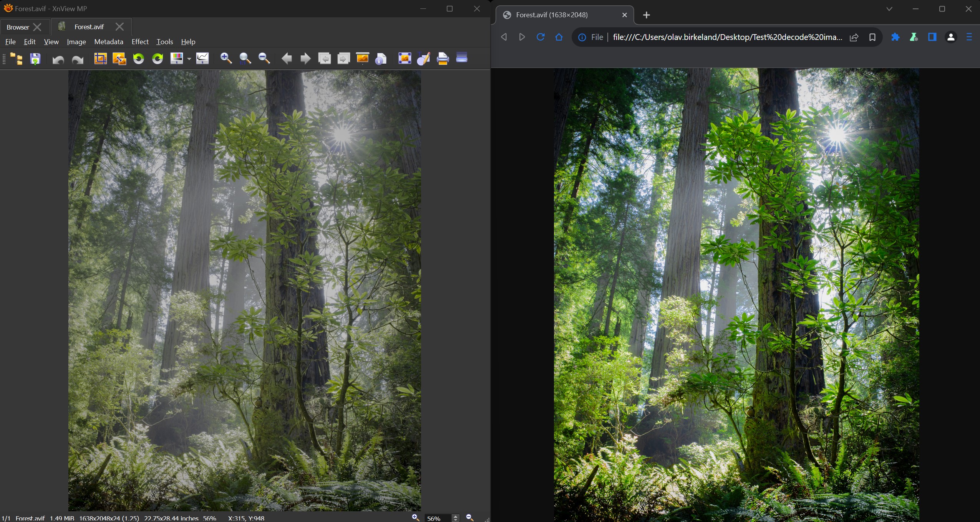Open the zoom percentage stepper arrows

(456, 518)
